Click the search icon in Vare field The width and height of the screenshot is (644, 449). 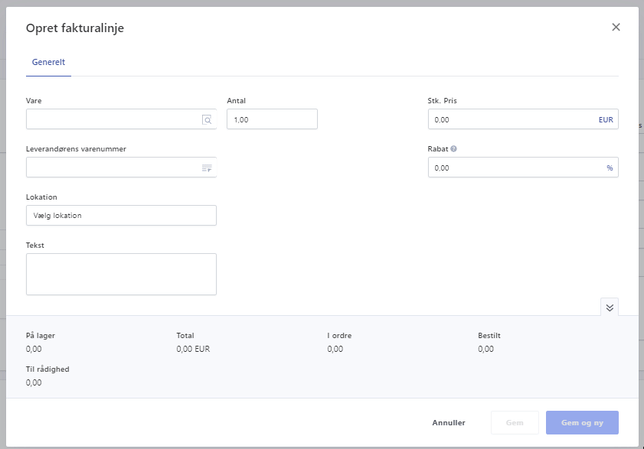click(207, 120)
